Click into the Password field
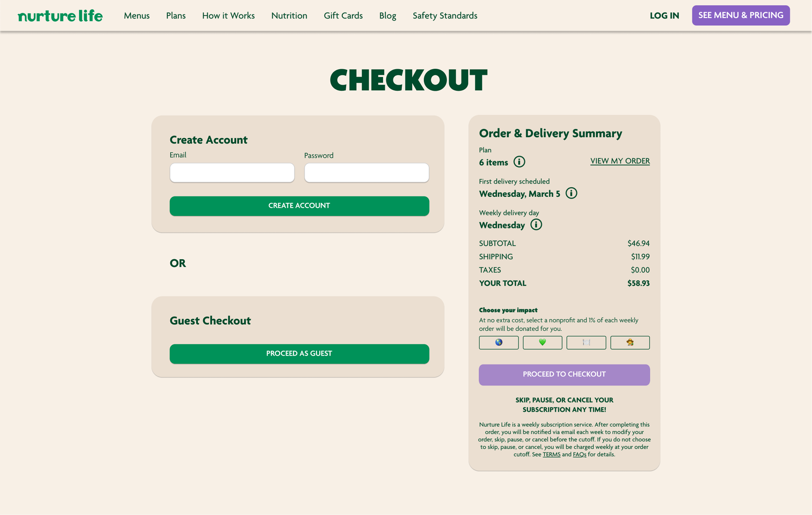The width and height of the screenshot is (812, 515). [x=366, y=173]
